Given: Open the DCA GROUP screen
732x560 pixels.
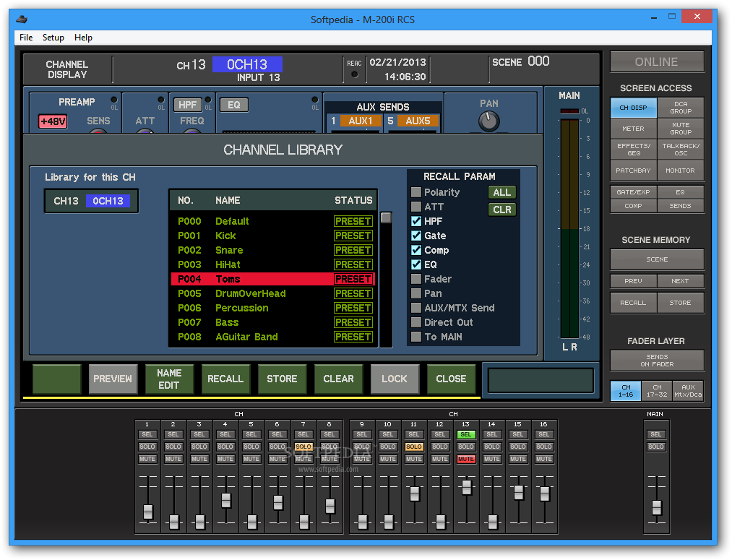Looking at the screenshot, I should [681, 108].
